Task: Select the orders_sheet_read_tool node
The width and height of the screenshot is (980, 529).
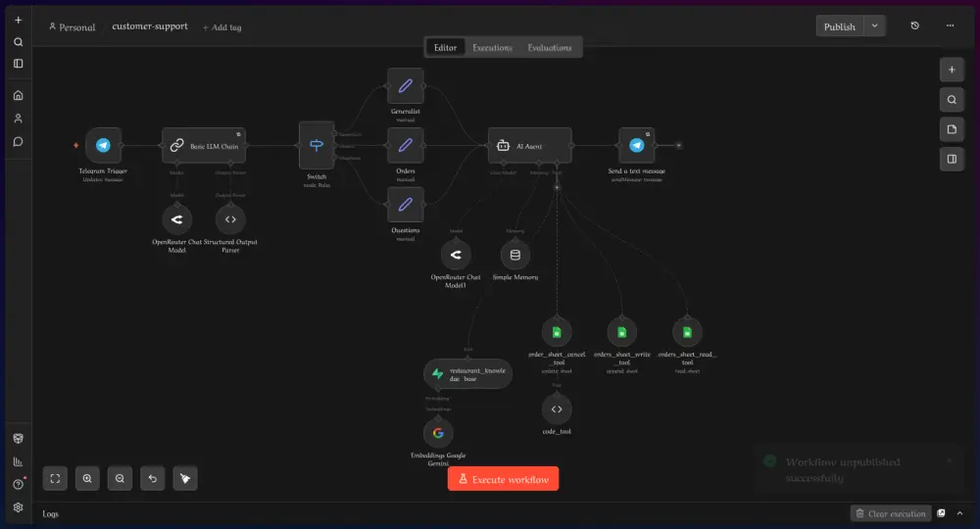Action: (687, 333)
